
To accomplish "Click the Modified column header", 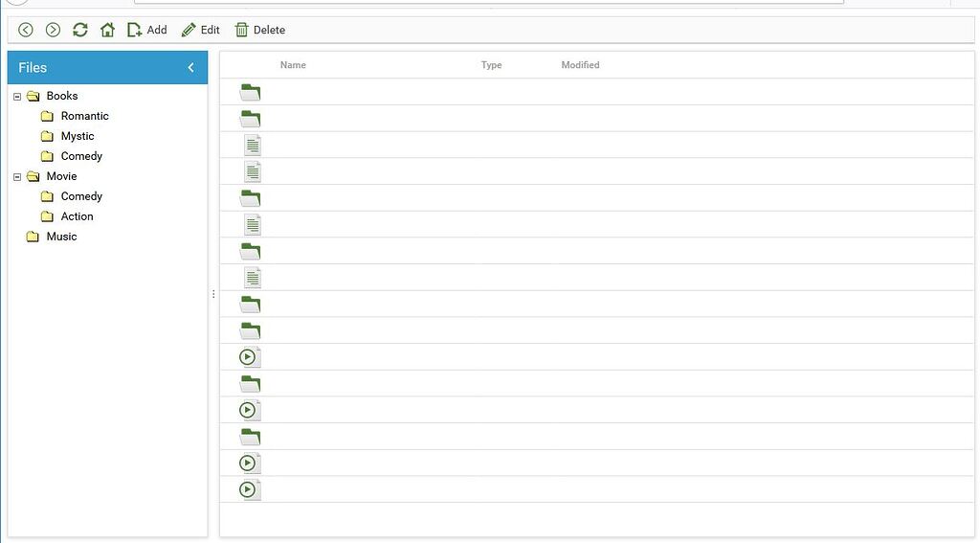I will tap(580, 65).
